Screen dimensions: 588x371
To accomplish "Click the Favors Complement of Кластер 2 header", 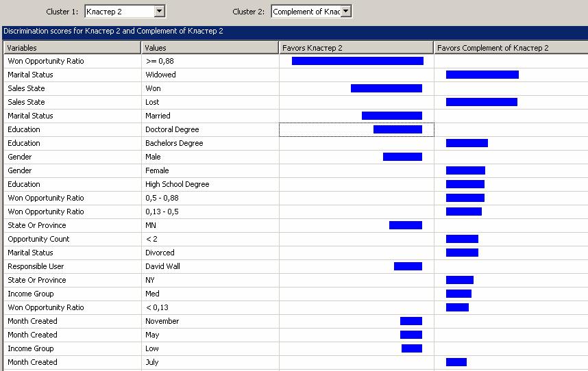I will tap(511, 48).
